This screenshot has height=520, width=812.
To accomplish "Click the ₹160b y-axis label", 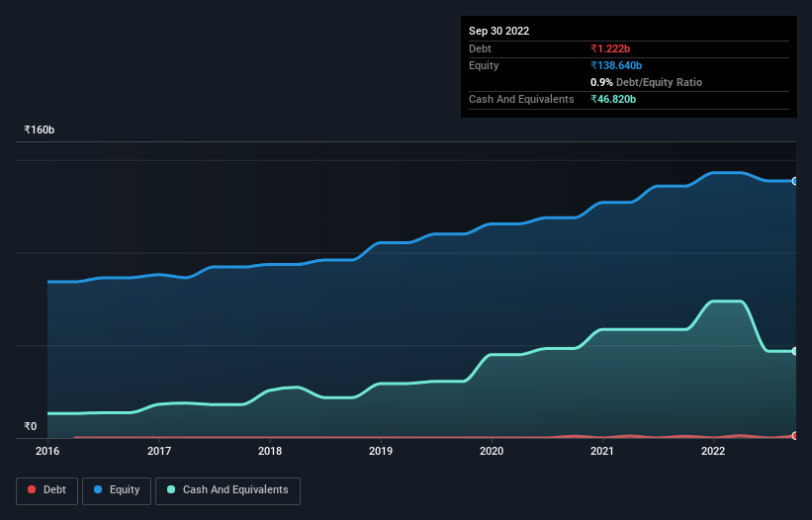I will coord(40,130).
